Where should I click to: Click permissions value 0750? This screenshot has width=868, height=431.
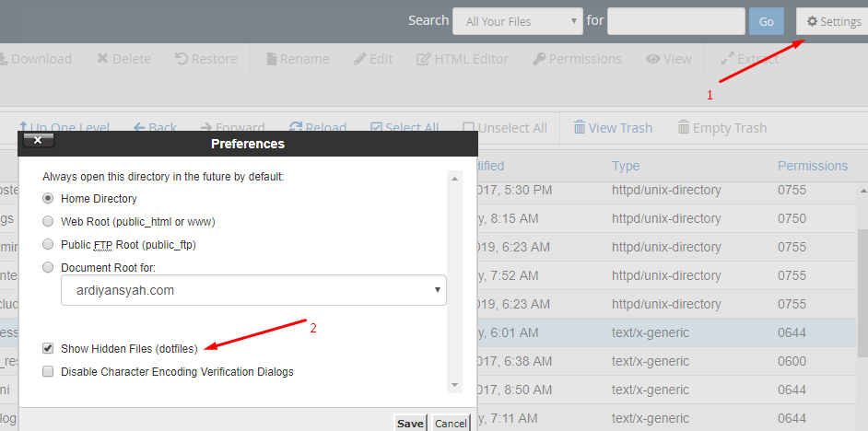792,218
